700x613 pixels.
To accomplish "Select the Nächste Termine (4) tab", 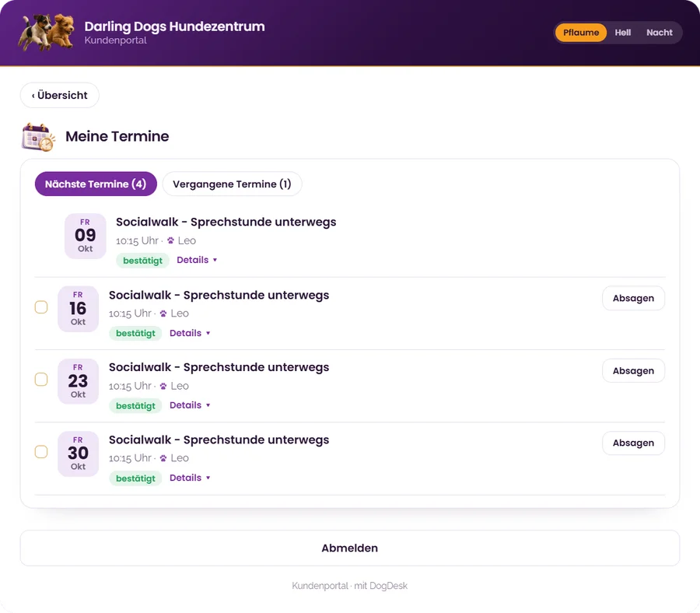I will [96, 184].
